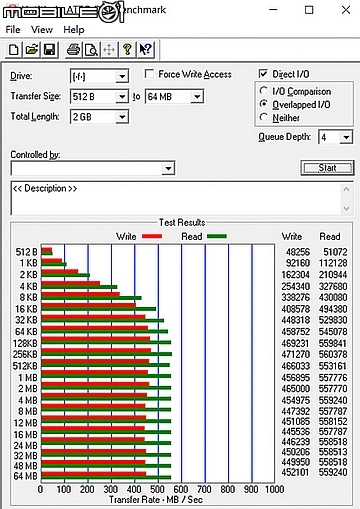Open the Help menu
Image resolution: width=360 pixels, height=509 pixels.
pyautogui.click(x=74, y=30)
